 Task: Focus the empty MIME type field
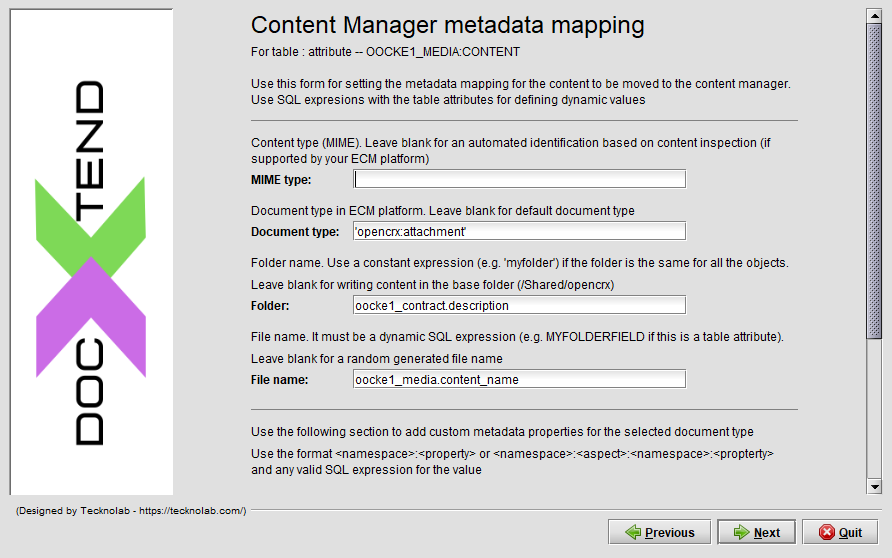[519, 179]
